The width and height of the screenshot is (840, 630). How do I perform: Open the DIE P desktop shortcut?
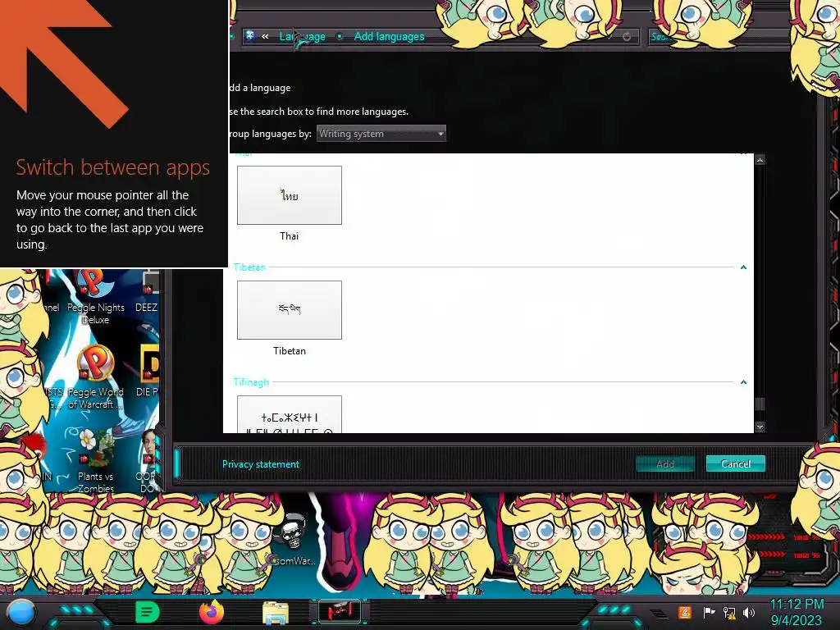click(147, 371)
